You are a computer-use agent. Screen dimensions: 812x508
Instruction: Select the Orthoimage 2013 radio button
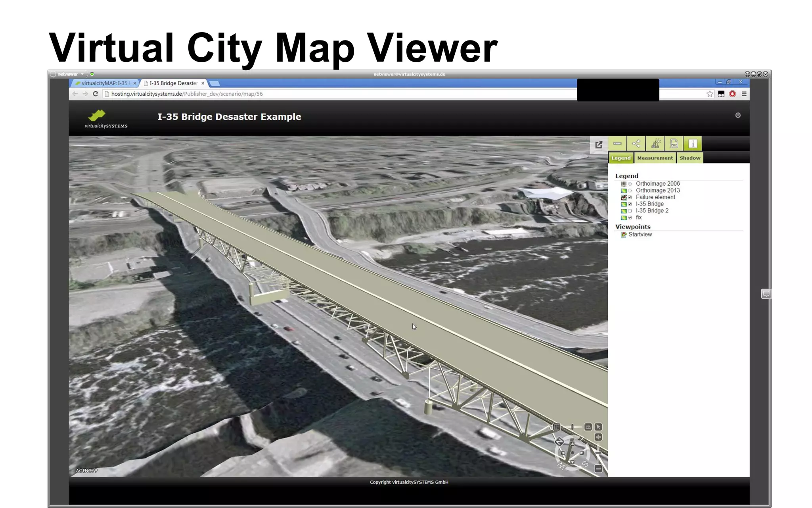(630, 190)
